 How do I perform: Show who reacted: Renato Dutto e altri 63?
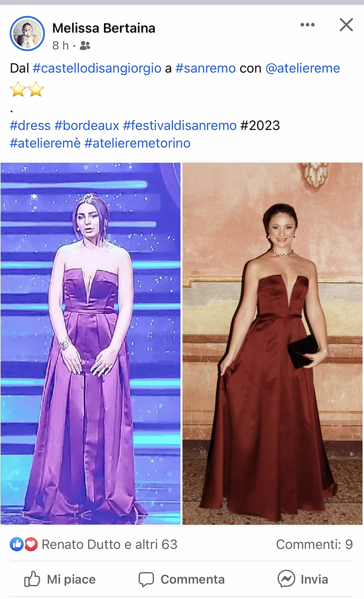click(x=109, y=544)
